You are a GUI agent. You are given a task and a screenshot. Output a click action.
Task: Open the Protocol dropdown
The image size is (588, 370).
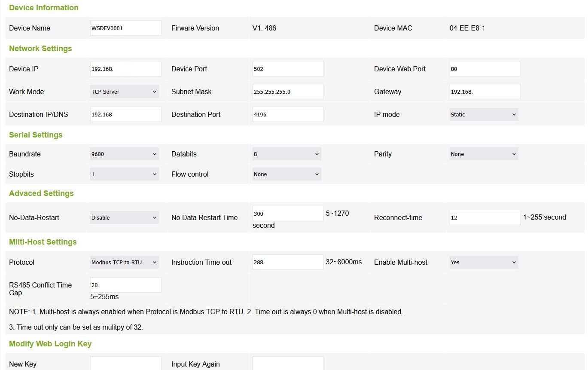pos(124,262)
